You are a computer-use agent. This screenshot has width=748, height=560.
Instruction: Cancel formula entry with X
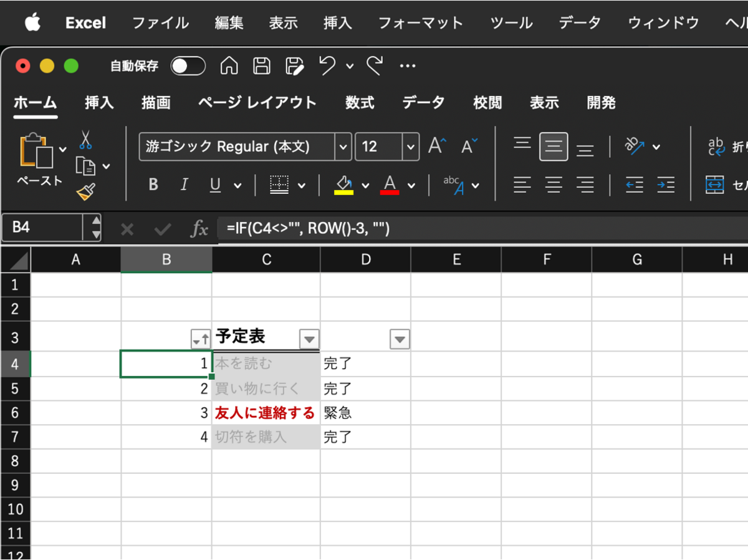click(127, 229)
